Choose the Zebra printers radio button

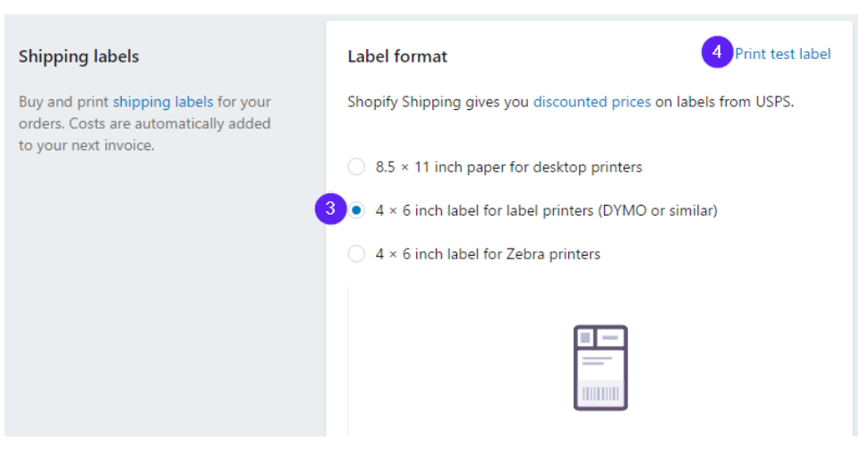(x=356, y=254)
